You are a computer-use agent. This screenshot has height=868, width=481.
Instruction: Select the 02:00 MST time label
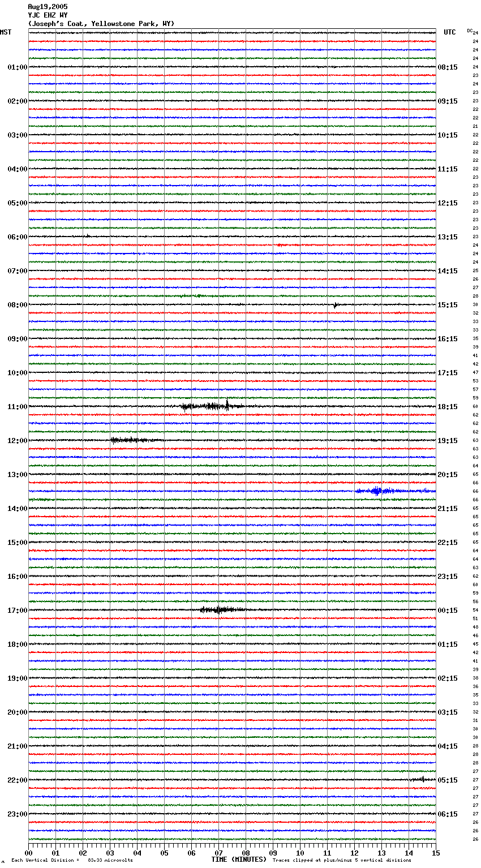point(17,101)
